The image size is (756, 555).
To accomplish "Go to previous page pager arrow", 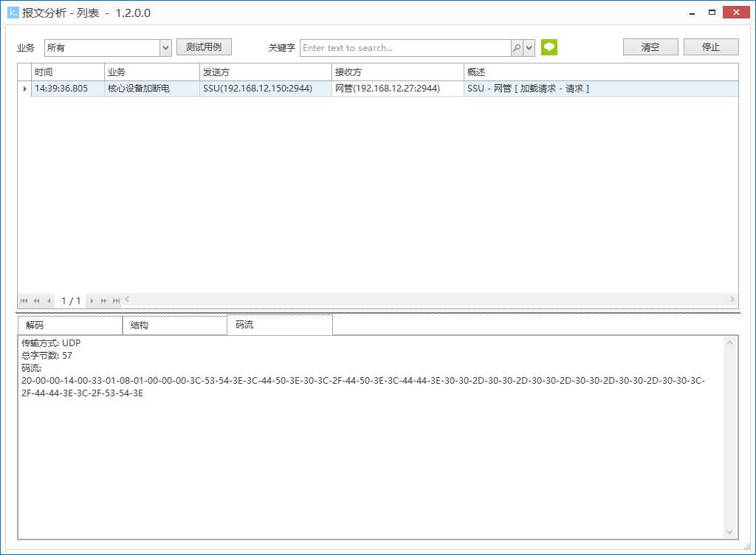I will tap(49, 300).
